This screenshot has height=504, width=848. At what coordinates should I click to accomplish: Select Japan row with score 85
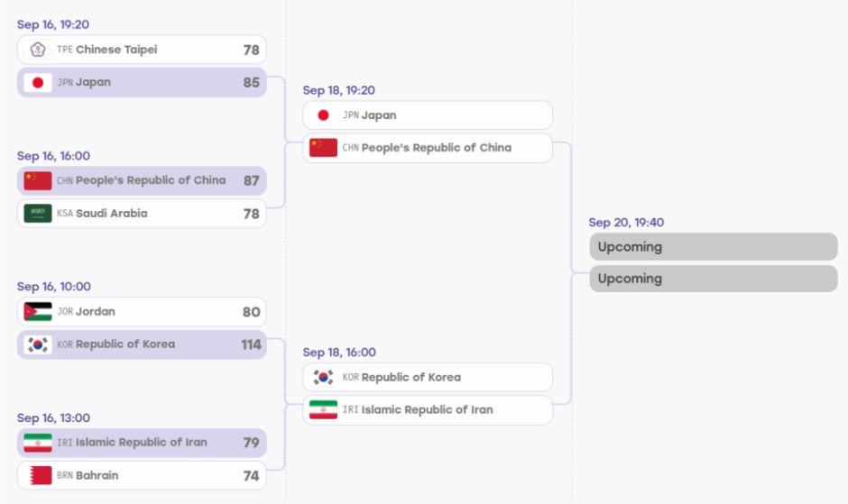point(142,82)
